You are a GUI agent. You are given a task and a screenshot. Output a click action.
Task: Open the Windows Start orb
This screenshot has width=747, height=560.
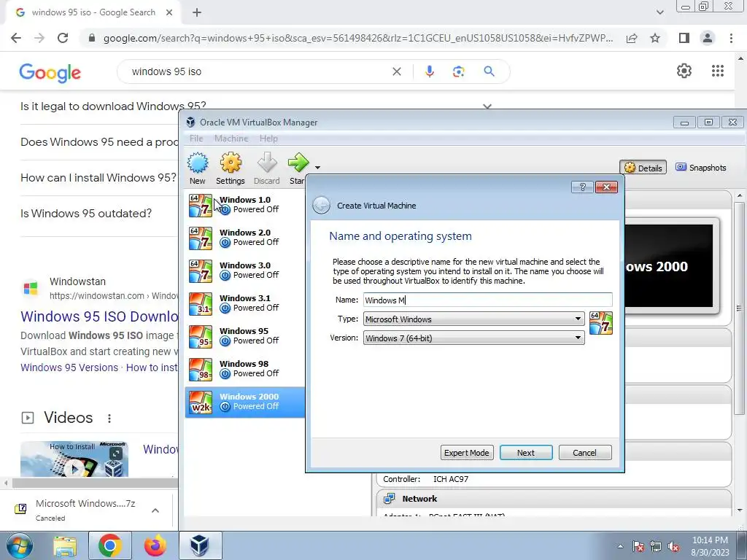click(x=19, y=545)
